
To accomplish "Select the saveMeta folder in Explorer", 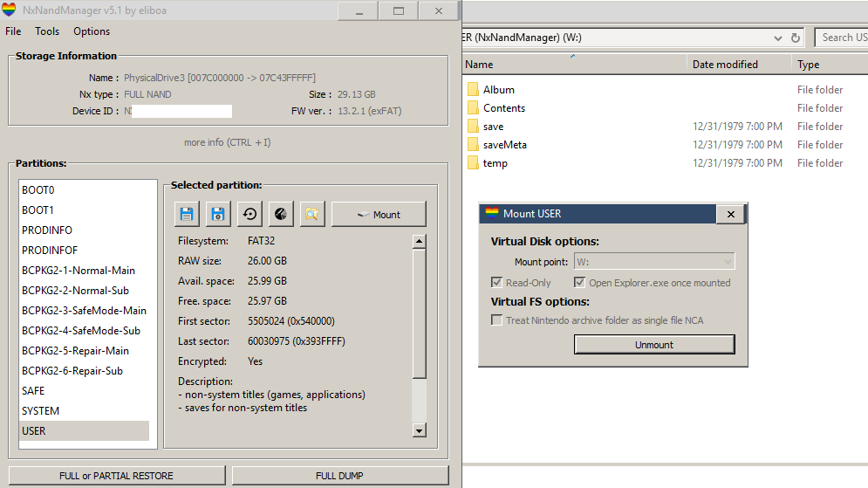I will coord(505,145).
